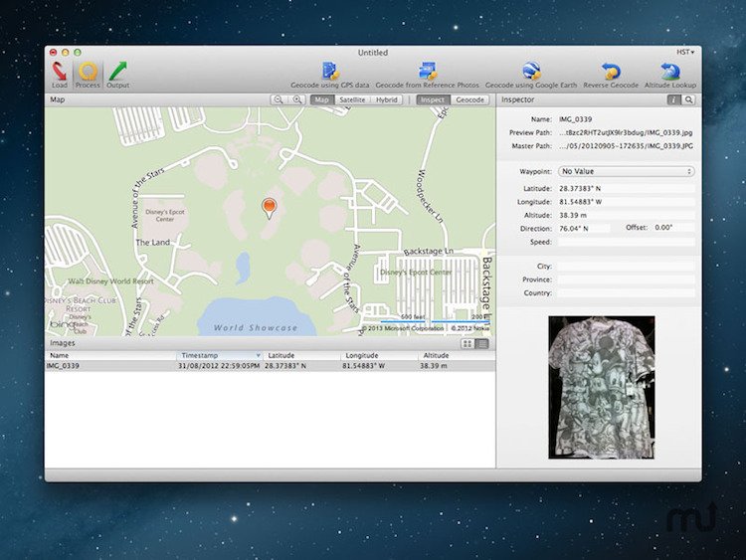Screen dimensions: 746x560
Task: Click the shirt photo preview thumbnail
Action: coord(602,387)
